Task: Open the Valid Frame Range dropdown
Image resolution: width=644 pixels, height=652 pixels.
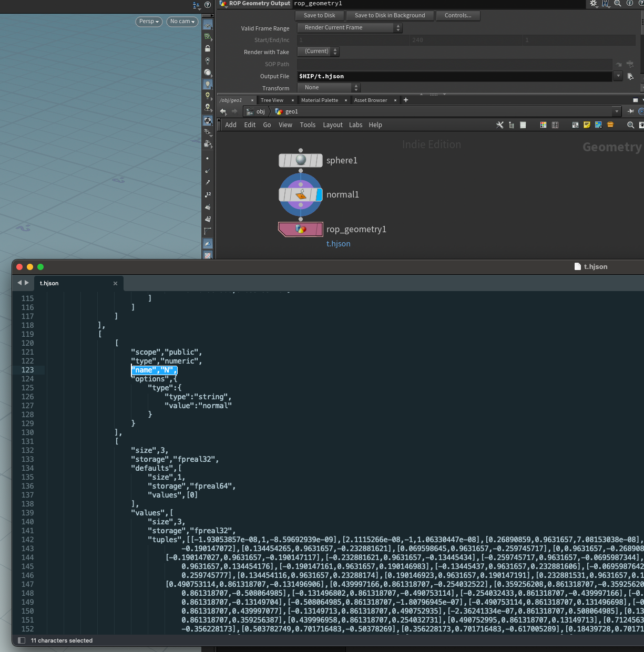Action: pyautogui.click(x=350, y=28)
